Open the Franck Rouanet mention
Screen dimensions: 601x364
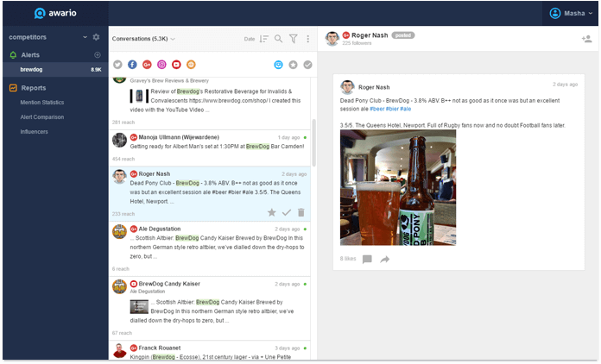(210, 350)
